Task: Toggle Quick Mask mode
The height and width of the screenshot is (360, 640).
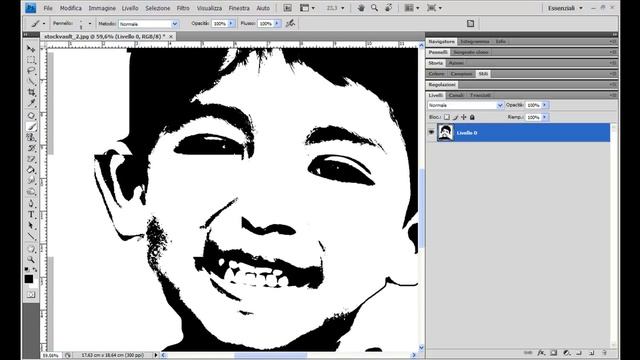Action: tap(31, 294)
